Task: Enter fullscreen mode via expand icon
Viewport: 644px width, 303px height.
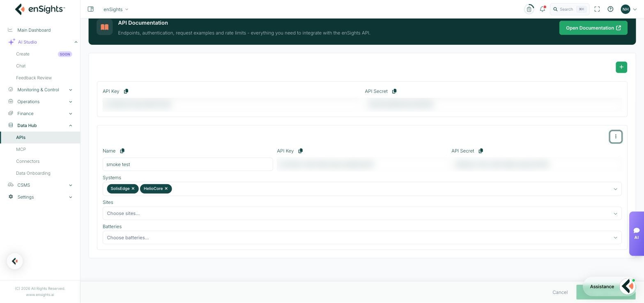Action: (597, 9)
